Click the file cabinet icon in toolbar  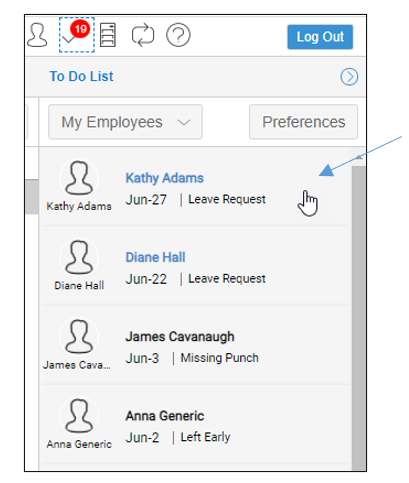(x=108, y=35)
